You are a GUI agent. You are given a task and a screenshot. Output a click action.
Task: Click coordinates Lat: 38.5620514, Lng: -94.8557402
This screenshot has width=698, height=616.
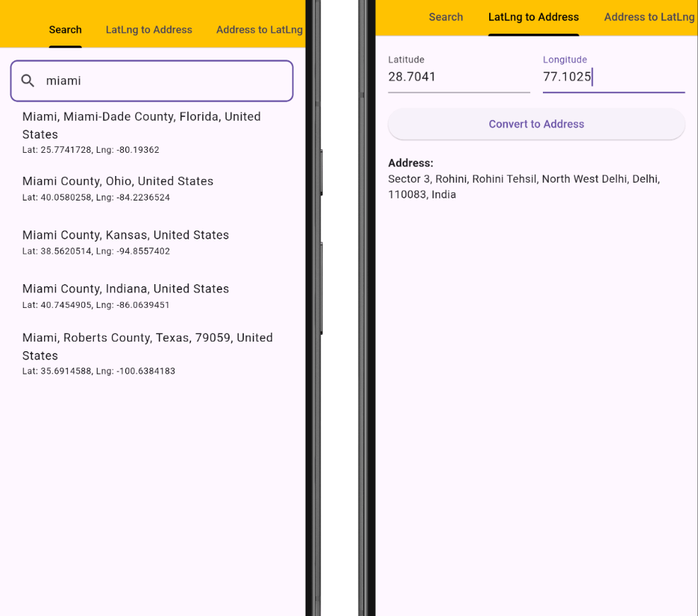point(96,251)
